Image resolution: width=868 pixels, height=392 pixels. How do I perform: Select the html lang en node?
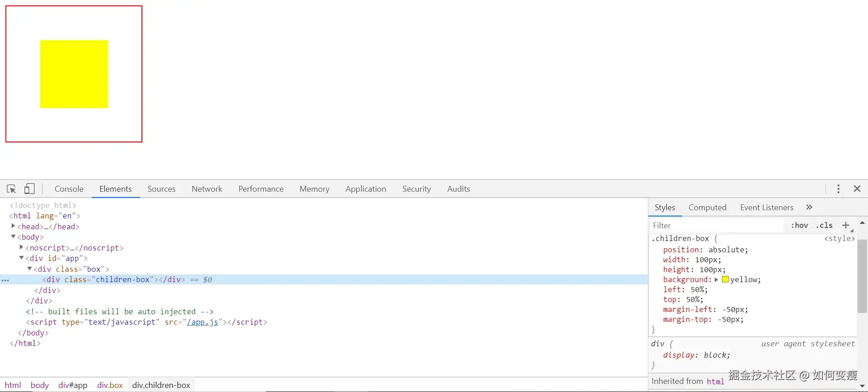tap(45, 216)
